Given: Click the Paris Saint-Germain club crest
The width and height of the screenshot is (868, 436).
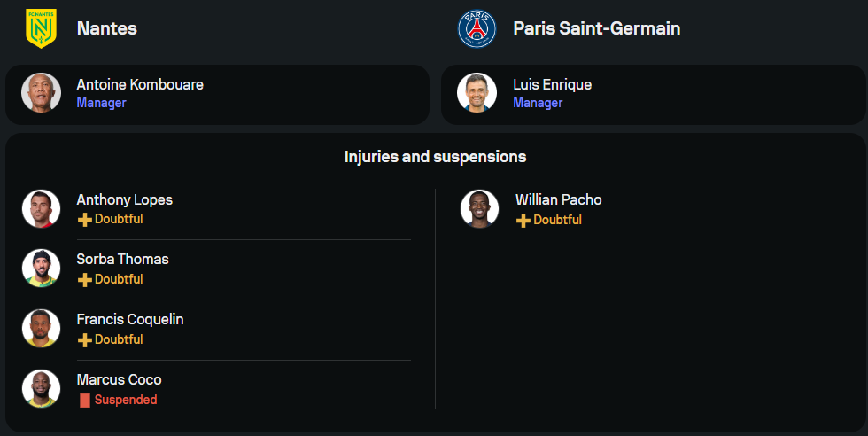Looking at the screenshot, I should pos(477,28).
